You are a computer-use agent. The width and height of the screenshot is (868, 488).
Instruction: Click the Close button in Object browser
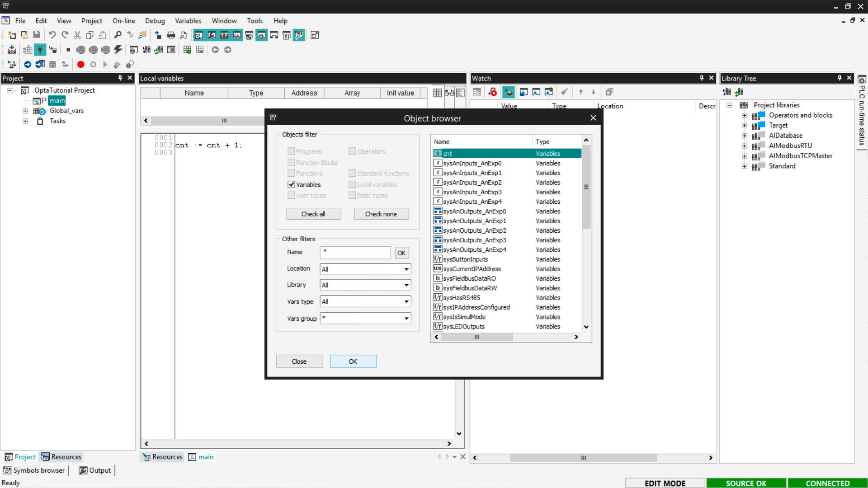[x=299, y=361]
